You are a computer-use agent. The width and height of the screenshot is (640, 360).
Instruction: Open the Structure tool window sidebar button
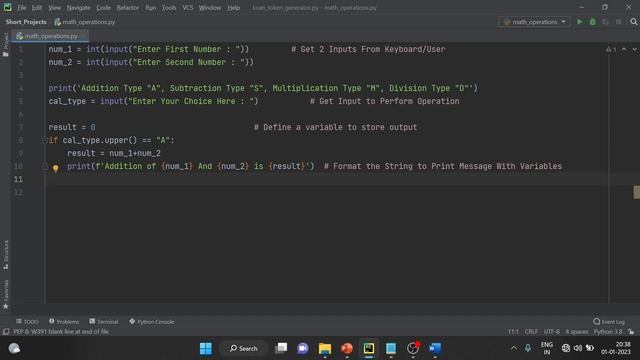point(6,255)
